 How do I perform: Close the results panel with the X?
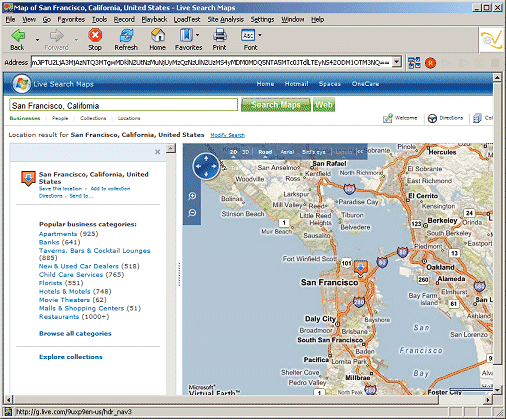pos(158,152)
